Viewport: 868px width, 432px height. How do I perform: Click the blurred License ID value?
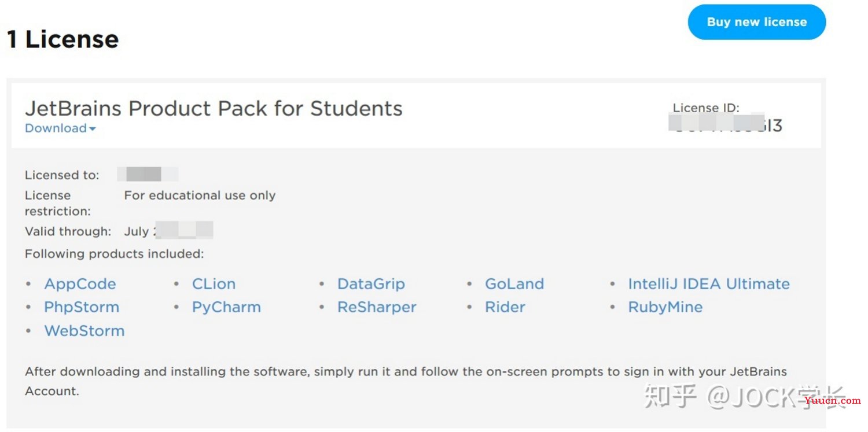coord(726,124)
